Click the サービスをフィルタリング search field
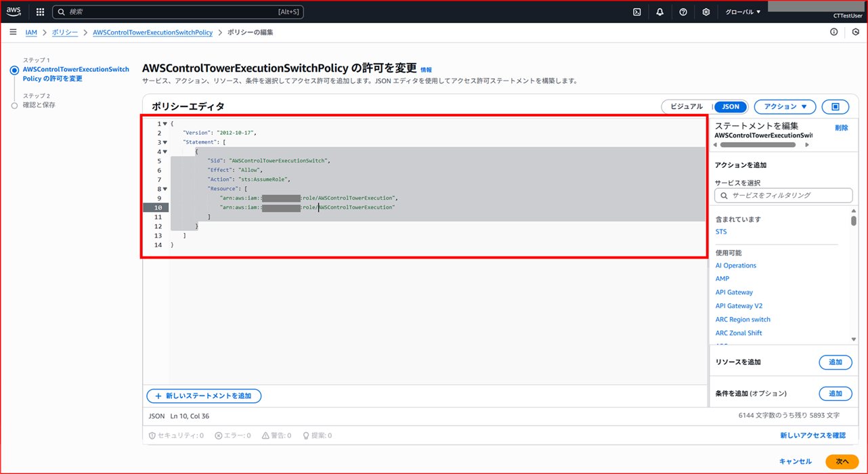 pos(783,195)
